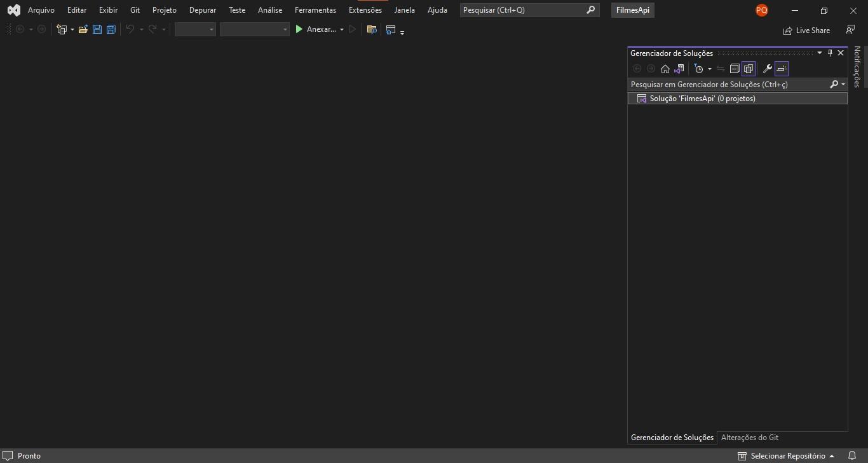The image size is (868, 463).
Task: Toggle the Show All Files icon
Action: (749, 69)
